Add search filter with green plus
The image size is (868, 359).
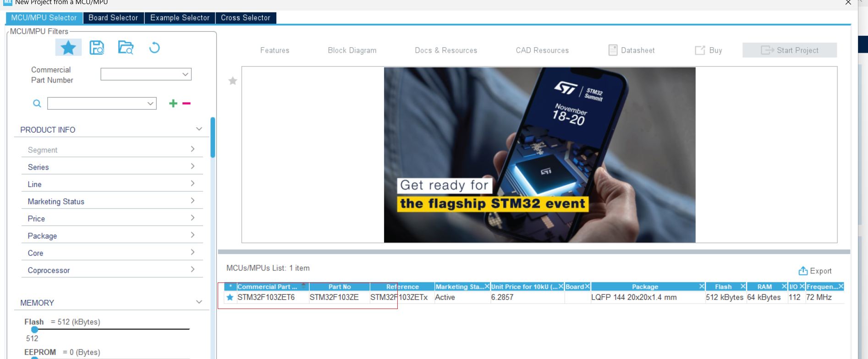coord(173,104)
